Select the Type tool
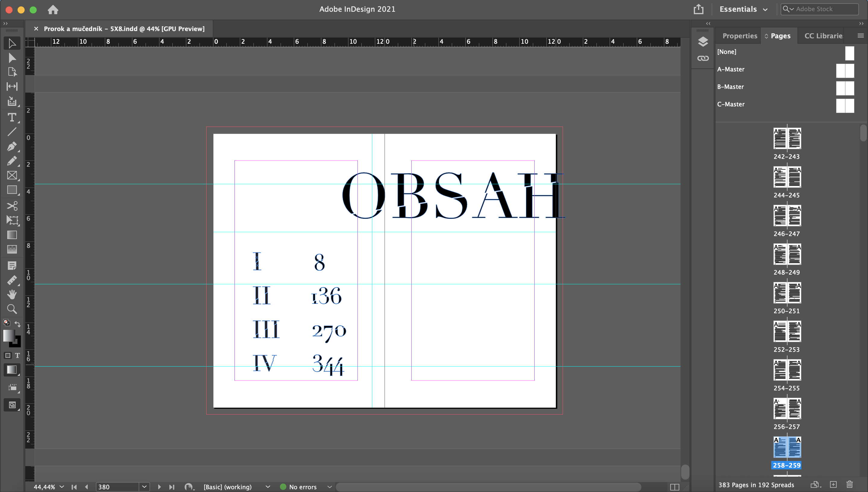Image resolution: width=868 pixels, height=492 pixels. pos(12,117)
